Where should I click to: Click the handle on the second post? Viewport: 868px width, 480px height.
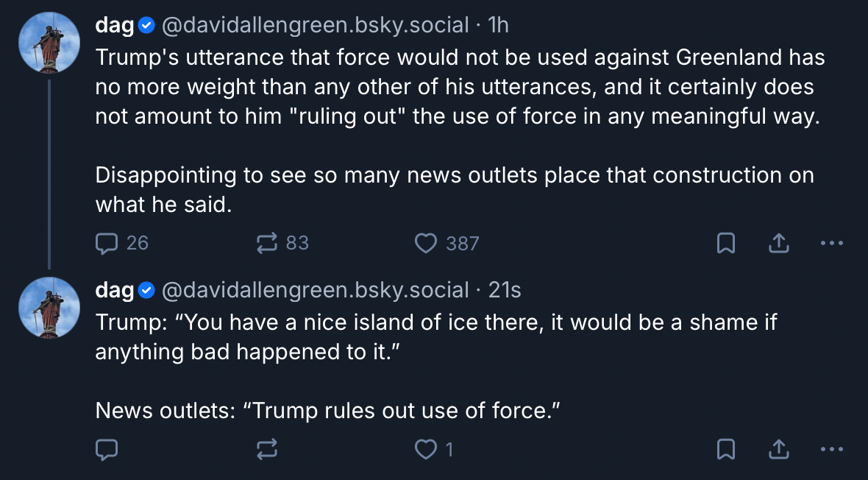(x=314, y=291)
